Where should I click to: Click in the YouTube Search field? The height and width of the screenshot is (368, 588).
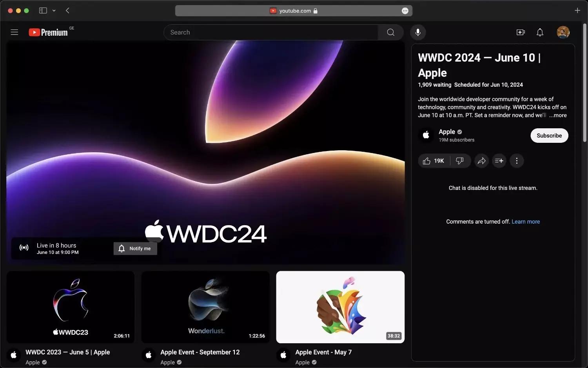271,32
